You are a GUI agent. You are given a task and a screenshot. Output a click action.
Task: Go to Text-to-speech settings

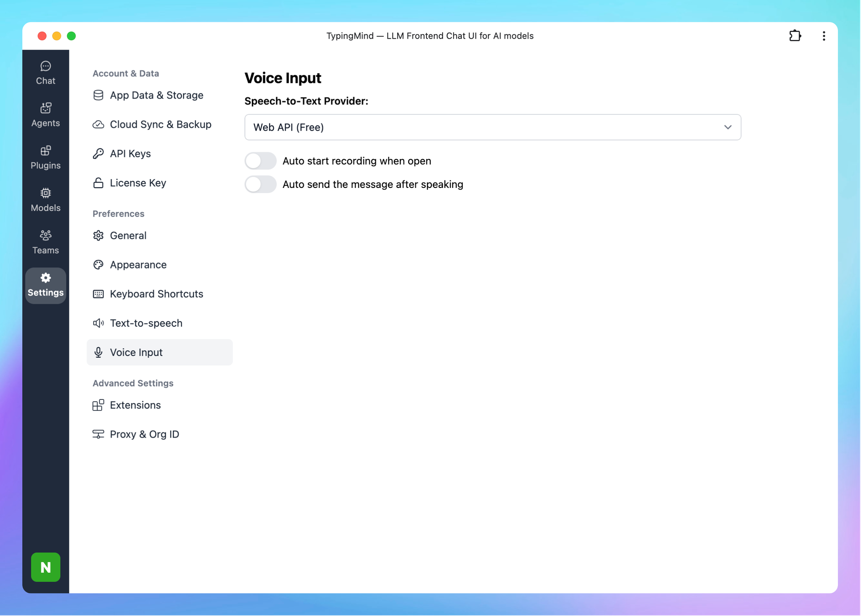pyautogui.click(x=159, y=323)
